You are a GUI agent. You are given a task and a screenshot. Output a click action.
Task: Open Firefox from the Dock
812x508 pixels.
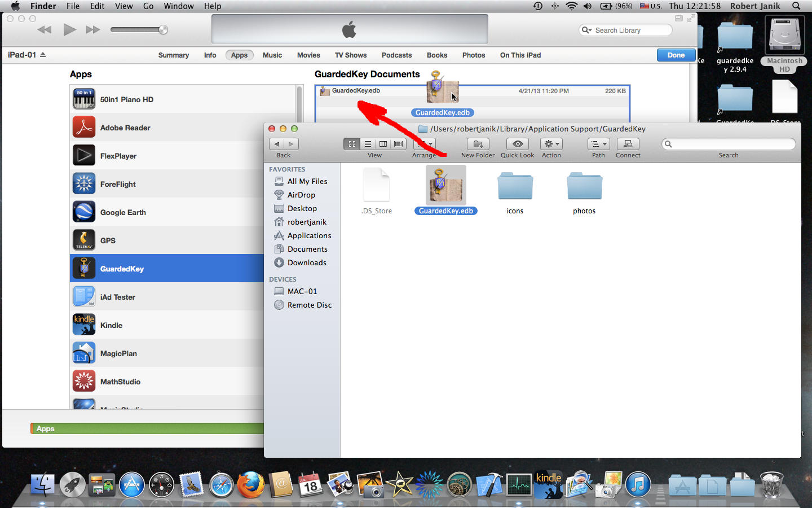pyautogui.click(x=251, y=484)
